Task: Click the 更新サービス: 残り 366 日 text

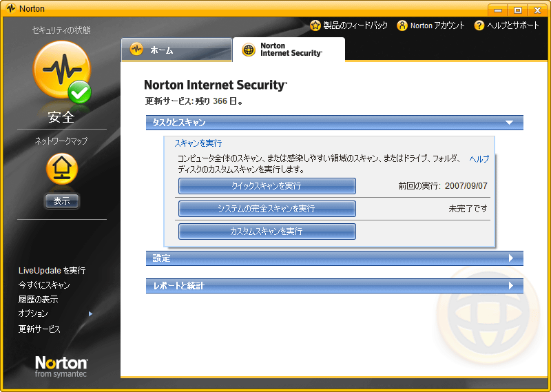Action: point(194,101)
